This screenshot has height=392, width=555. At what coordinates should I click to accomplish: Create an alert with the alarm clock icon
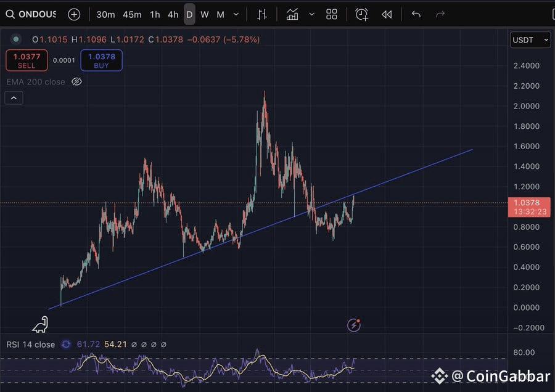click(x=362, y=14)
